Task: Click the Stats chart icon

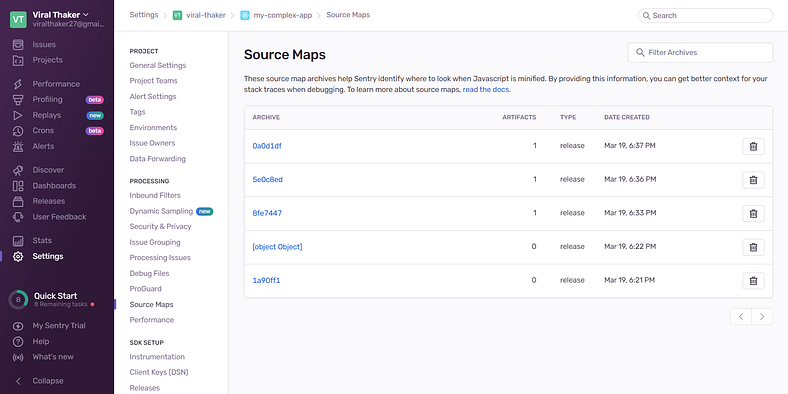Action: pyautogui.click(x=18, y=241)
